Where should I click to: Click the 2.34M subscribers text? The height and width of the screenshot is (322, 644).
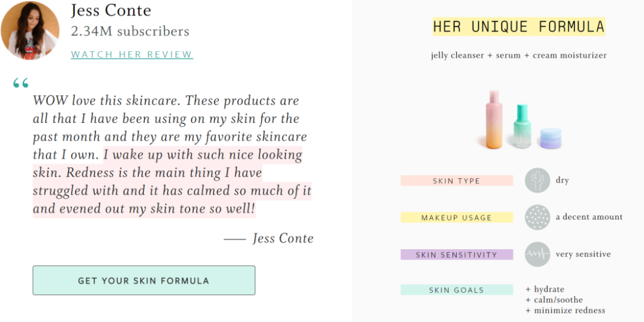(x=130, y=32)
